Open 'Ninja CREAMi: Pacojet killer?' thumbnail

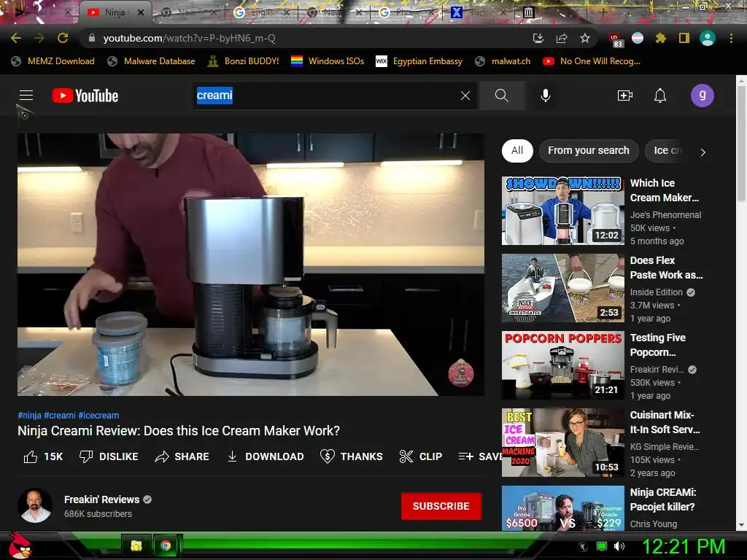[562, 508]
